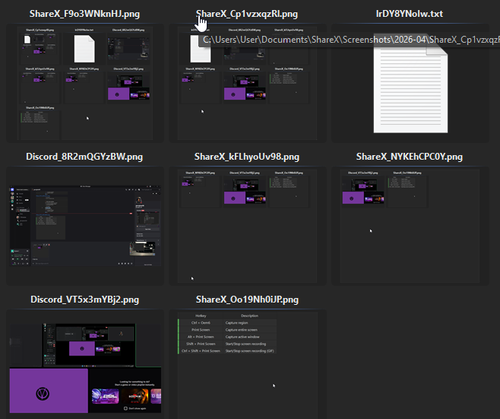Image resolution: width=500 pixels, height=419 pixels.
Task: Select the ShareX_kFLhyoUv98.png thumbnail
Action: [247, 226]
